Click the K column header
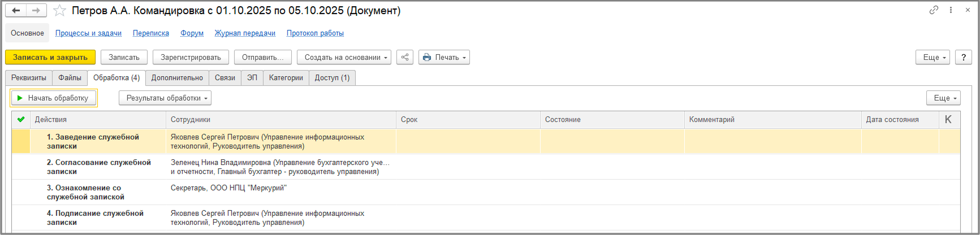Image resolution: width=980 pixels, height=235 pixels. pyautogui.click(x=948, y=119)
